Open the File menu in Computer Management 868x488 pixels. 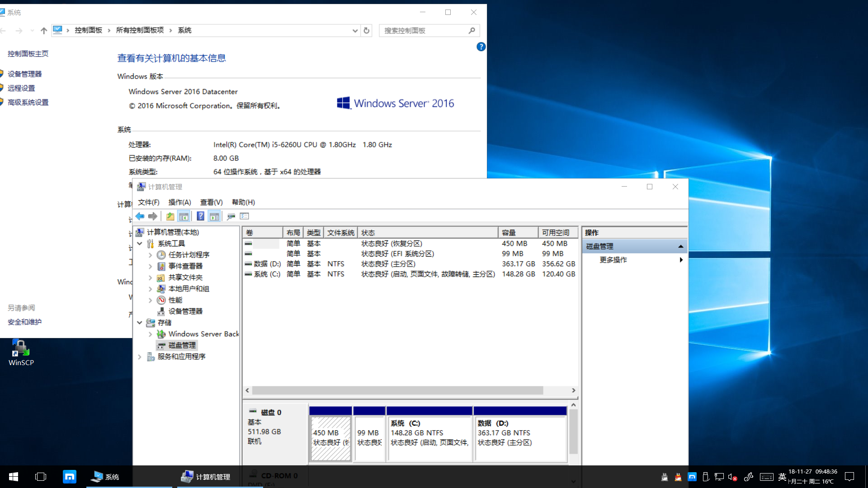[x=149, y=202]
